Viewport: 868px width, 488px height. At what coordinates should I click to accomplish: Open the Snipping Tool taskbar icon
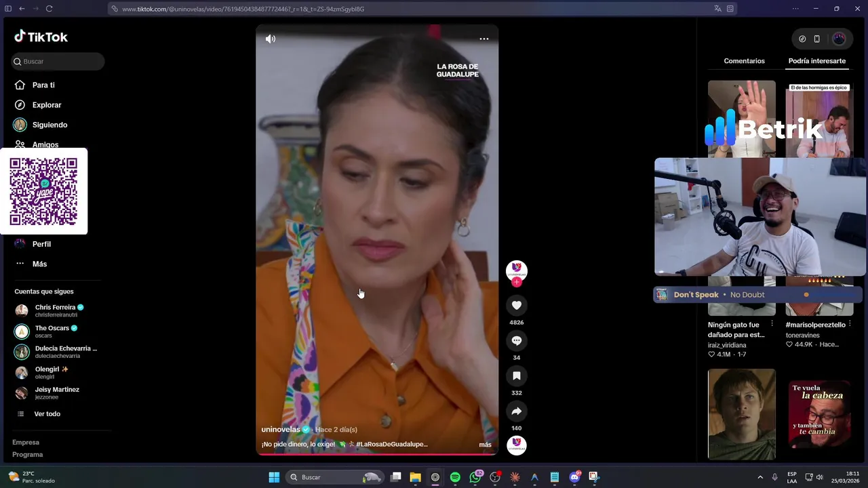click(x=594, y=477)
